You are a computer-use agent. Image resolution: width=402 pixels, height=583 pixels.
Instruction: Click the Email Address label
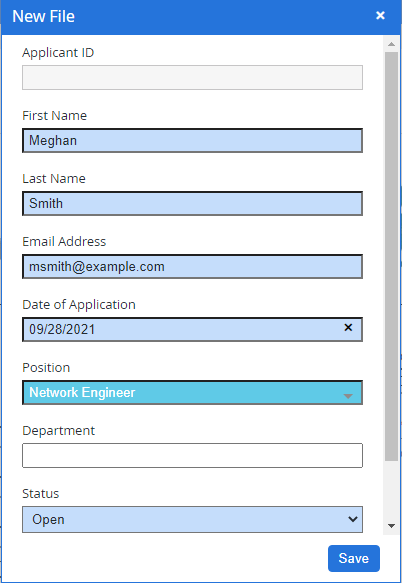pos(64,242)
